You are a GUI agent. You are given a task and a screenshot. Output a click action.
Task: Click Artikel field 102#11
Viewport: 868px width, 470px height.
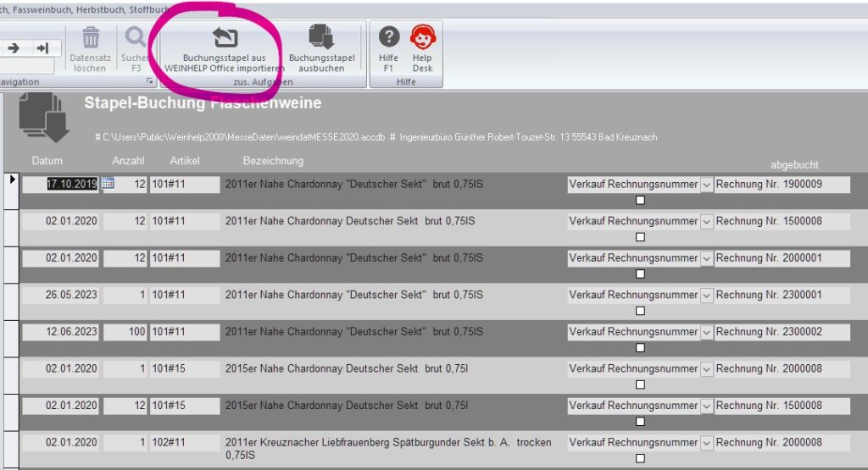pyautogui.click(x=184, y=442)
